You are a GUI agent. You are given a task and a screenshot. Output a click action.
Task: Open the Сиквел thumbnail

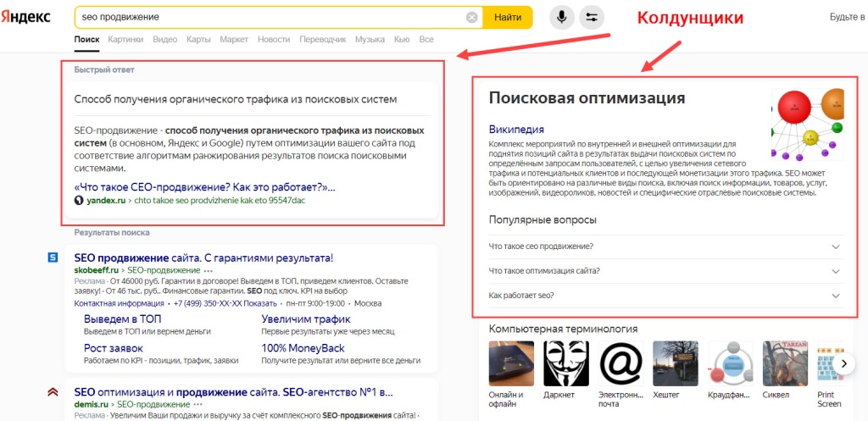[x=785, y=363]
